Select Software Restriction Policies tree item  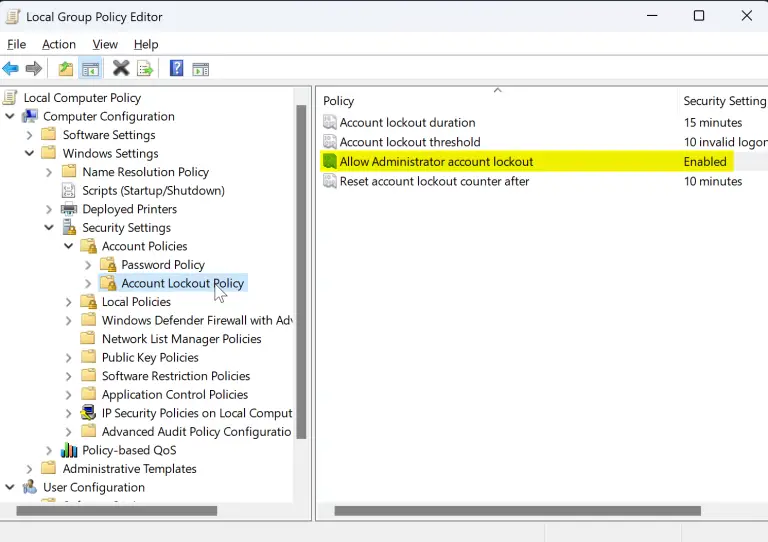click(x=176, y=376)
